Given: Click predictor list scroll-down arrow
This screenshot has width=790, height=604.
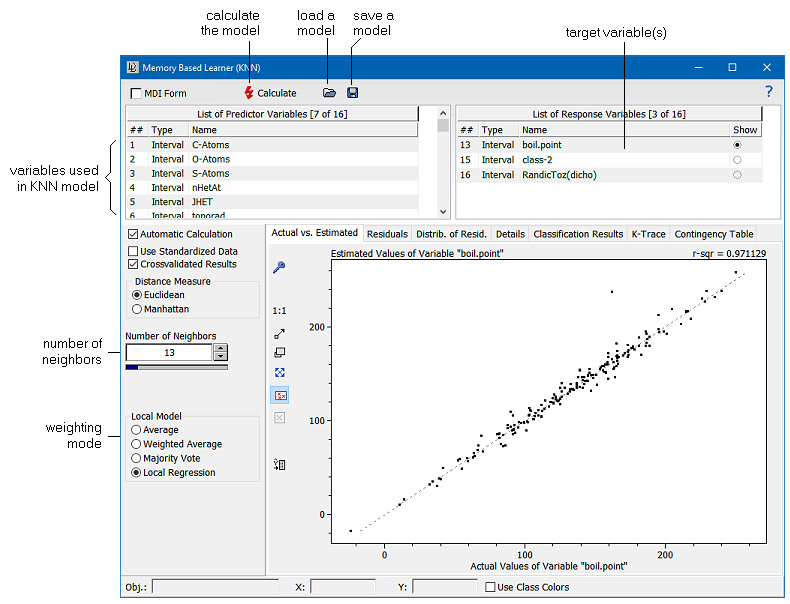Looking at the screenshot, I should [443, 212].
